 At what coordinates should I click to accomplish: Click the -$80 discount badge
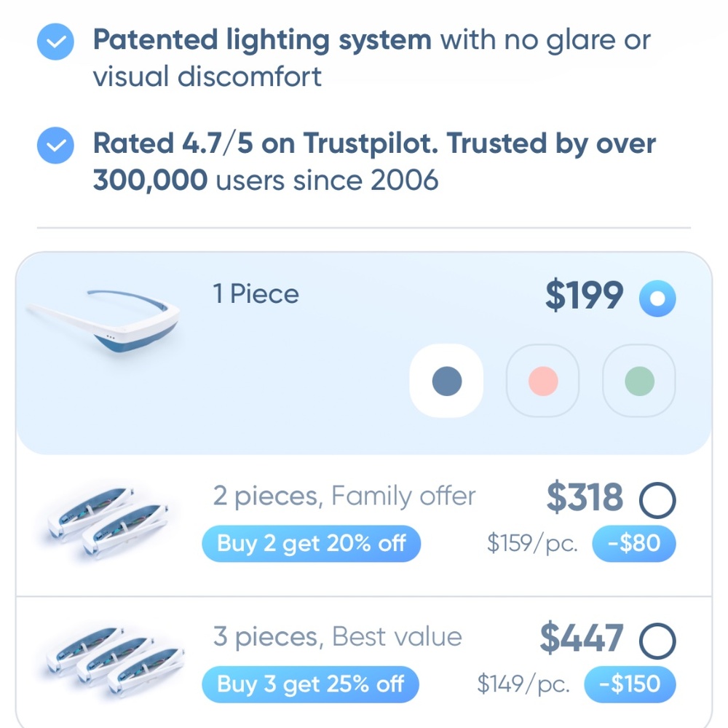pos(635,543)
